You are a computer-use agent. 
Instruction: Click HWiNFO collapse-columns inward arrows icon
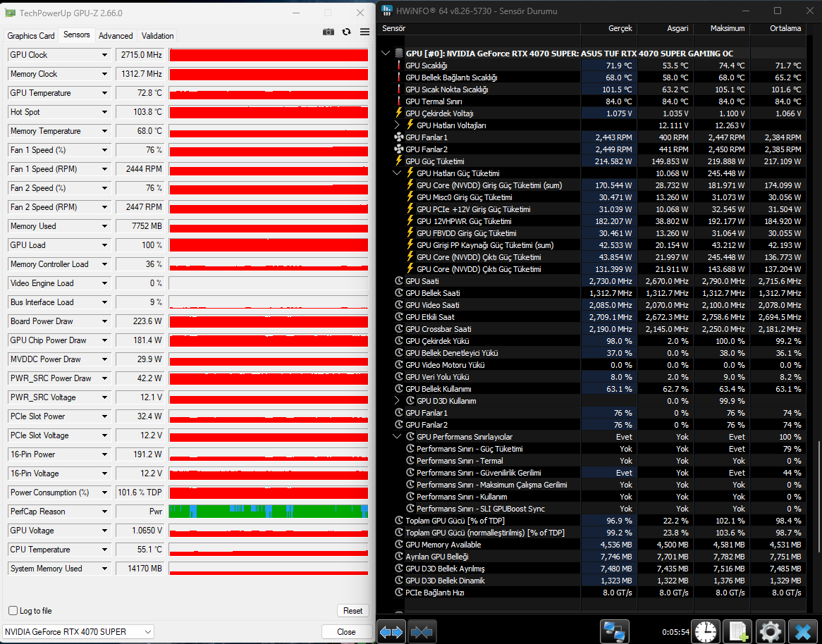pyautogui.click(x=422, y=632)
